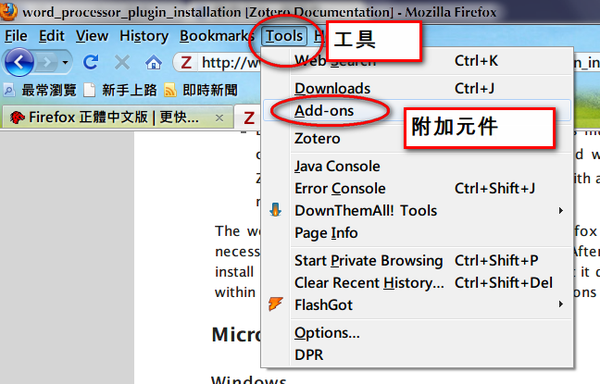Select Page Info in the menu
The height and width of the screenshot is (384, 600).
tap(417, 233)
